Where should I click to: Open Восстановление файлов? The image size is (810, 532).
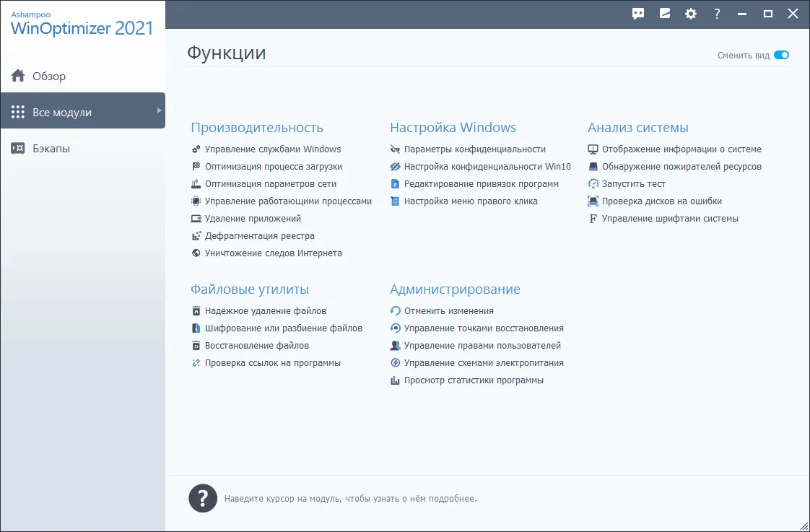(x=257, y=346)
